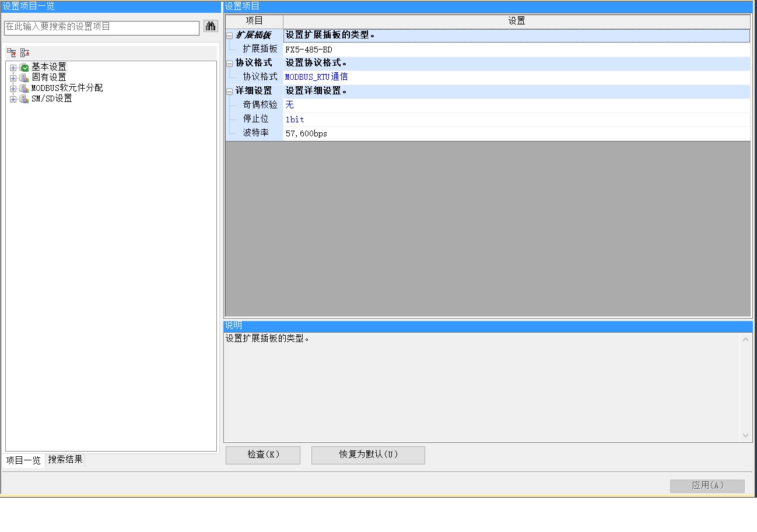Click the 检查(K) button

point(263,455)
